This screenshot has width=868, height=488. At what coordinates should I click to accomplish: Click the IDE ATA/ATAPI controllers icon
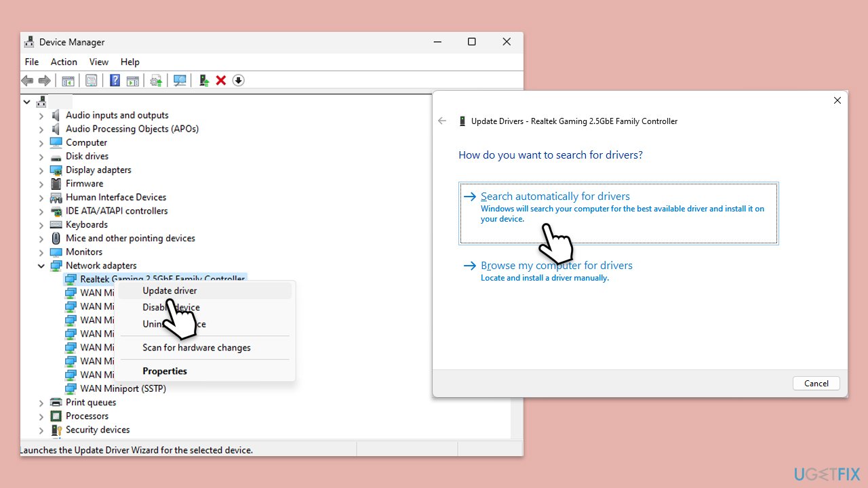tap(56, 211)
